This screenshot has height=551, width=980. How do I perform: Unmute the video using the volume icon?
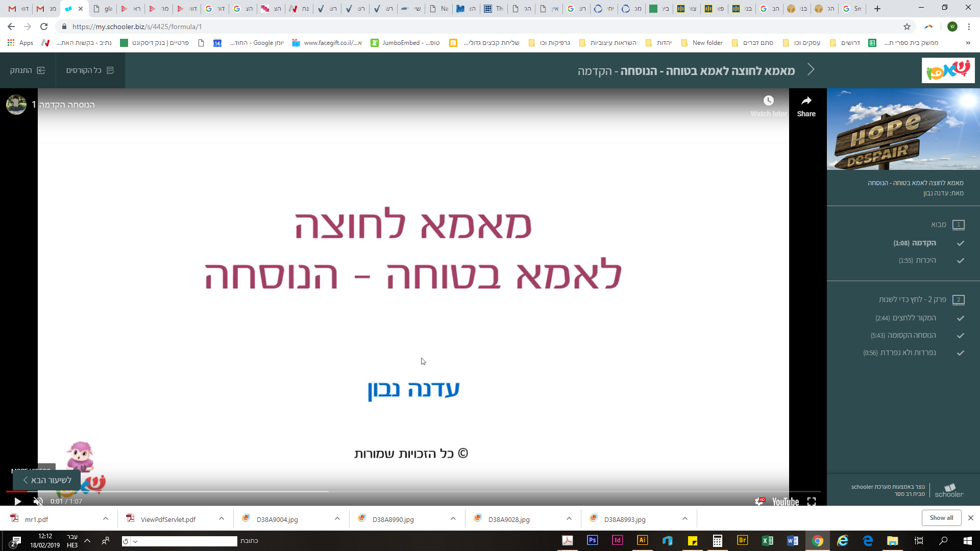click(37, 502)
